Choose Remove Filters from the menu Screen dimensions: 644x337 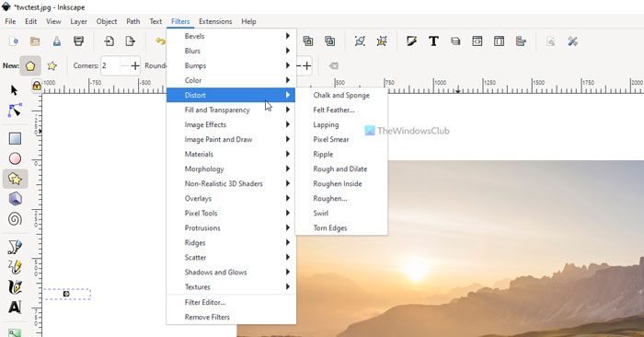coord(231,318)
